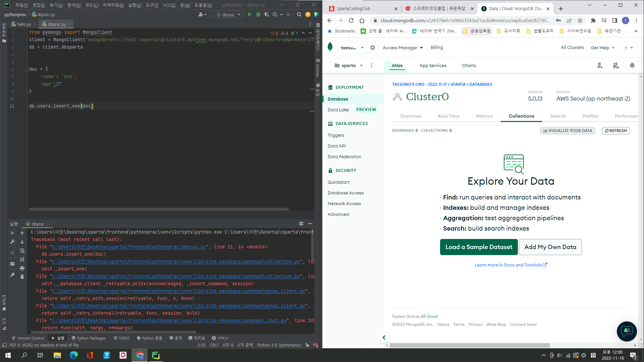Run the dbprac configuration with green play button
Viewport: 644px width, 362px height.
pyautogui.click(x=250, y=14)
